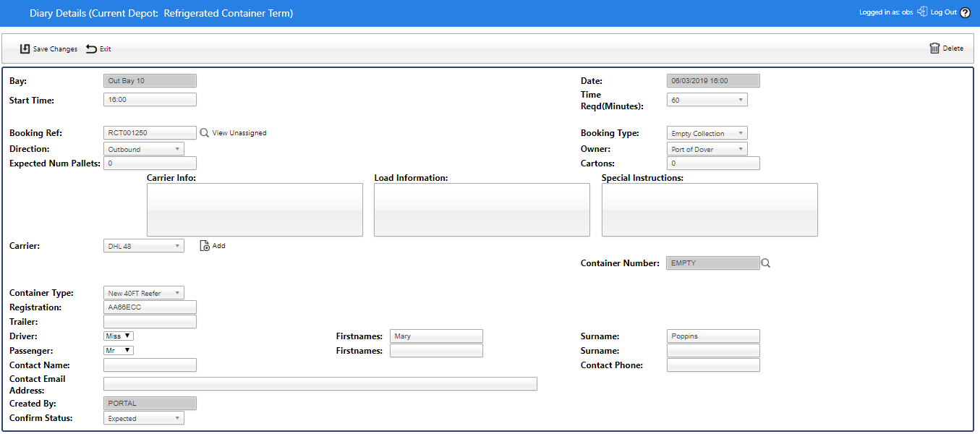Viewport: 980px width, 434px height.
Task: Change the Owner dropdown selection
Action: click(707, 150)
